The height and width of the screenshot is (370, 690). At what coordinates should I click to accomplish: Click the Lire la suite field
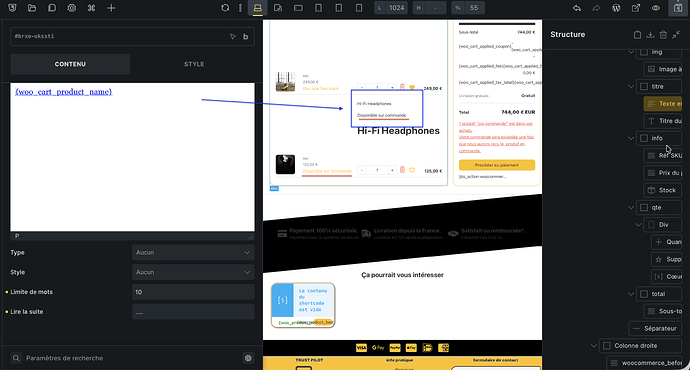(x=193, y=312)
